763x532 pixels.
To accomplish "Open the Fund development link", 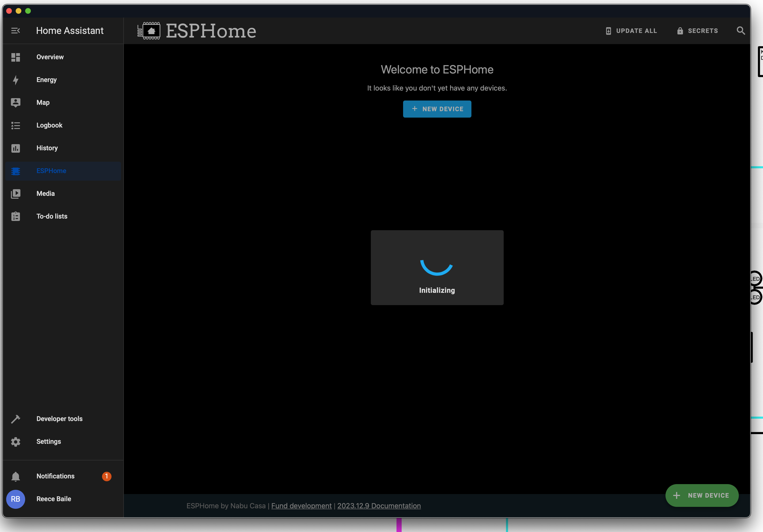I will pos(301,506).
